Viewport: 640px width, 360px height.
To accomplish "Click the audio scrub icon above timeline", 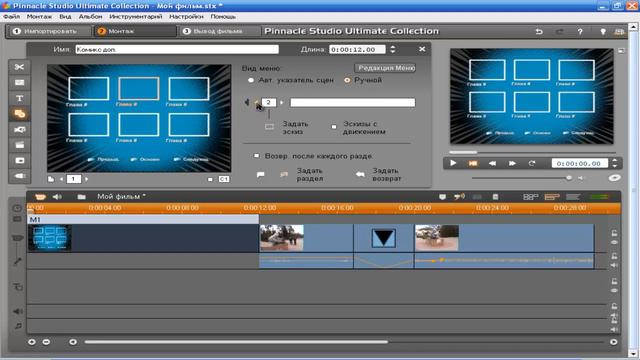I will (x=459, y=197).
